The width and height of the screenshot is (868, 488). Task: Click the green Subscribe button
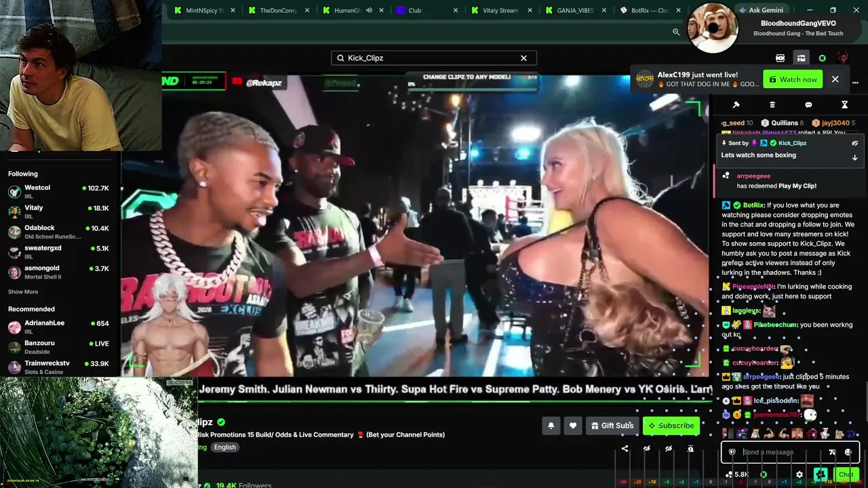[x=671, y=426]
